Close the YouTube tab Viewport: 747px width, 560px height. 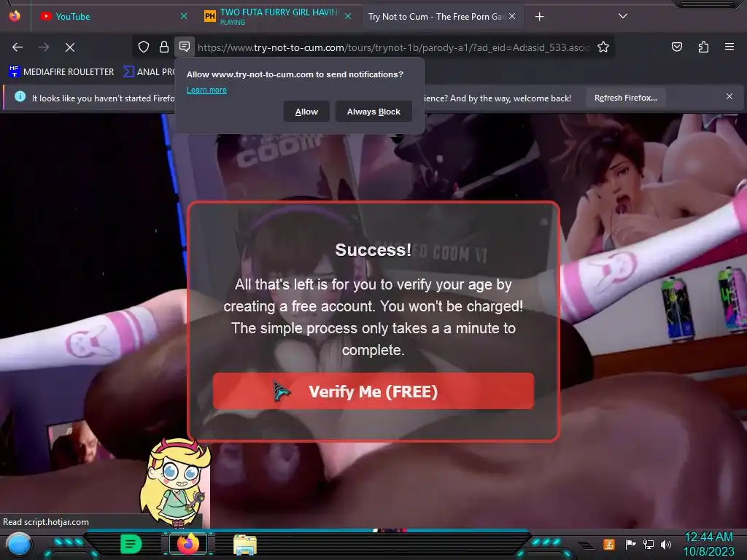183,16
